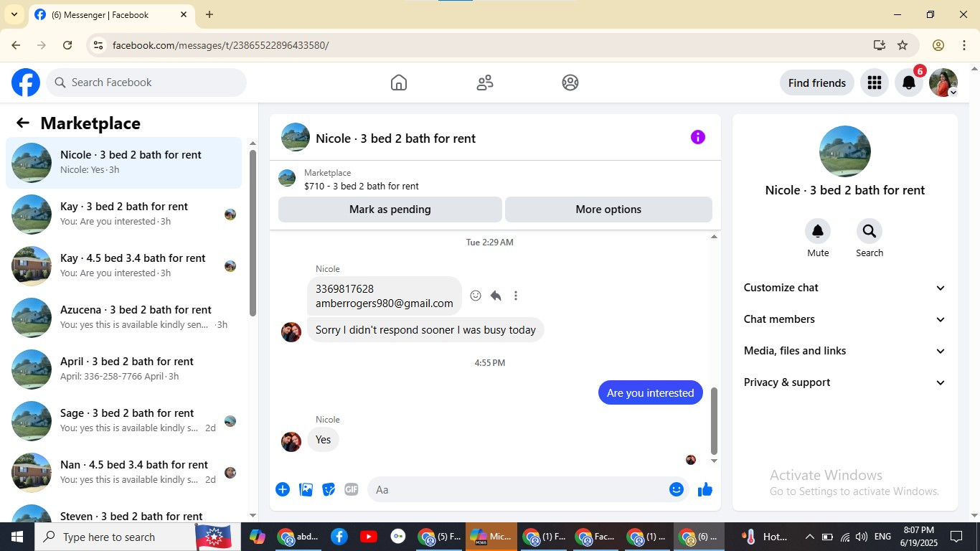
Task: Click Mark as pending button
Action: pos(390,209)
